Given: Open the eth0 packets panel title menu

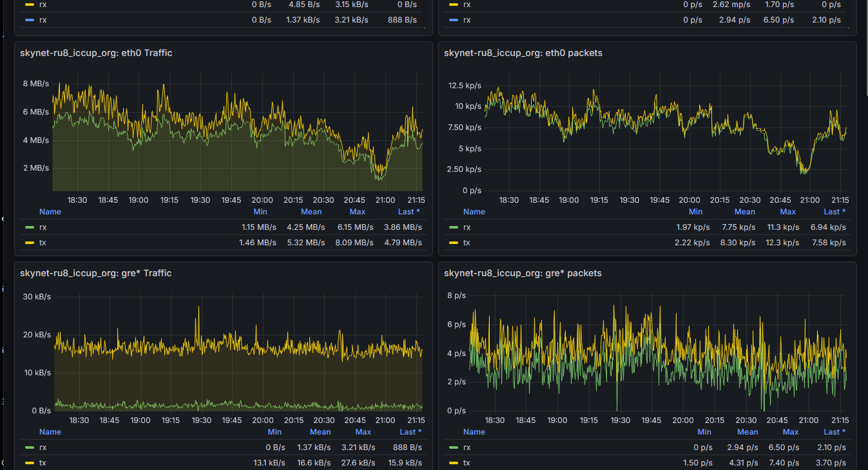Looking at the screenshot, I should (523, 53).
